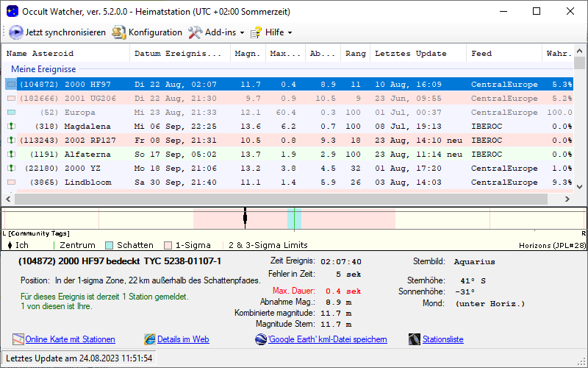Click Internet Explorer icon beside Details im Web
The width and height of the screenshot is (588, 368).
[x=150, y=339]
